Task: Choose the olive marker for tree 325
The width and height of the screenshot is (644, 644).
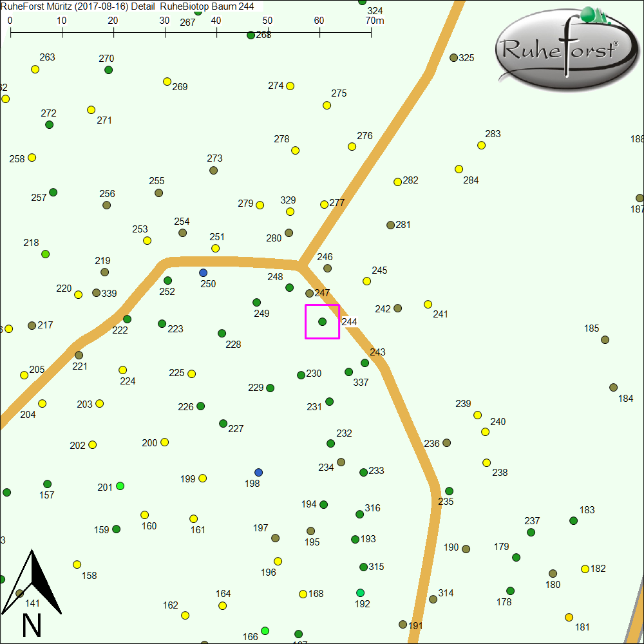Action: point(453,57)
